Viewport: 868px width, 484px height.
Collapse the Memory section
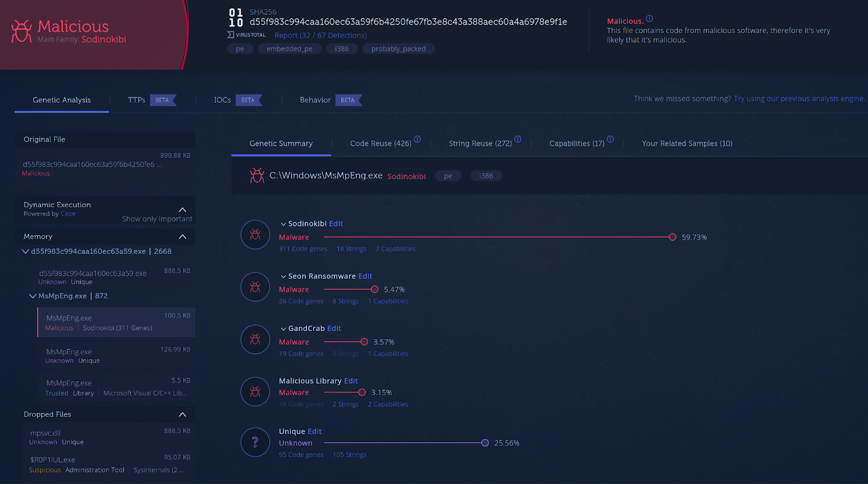pyautogui.click(x=182, y=237)
